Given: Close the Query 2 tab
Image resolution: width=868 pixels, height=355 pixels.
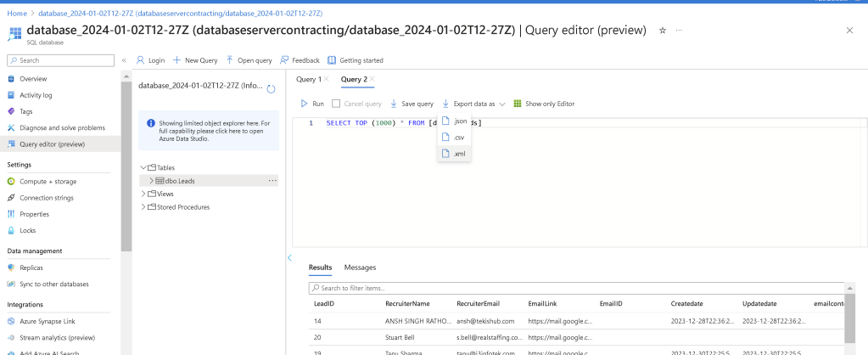Looking at the screenshot, I should [372, 79].
